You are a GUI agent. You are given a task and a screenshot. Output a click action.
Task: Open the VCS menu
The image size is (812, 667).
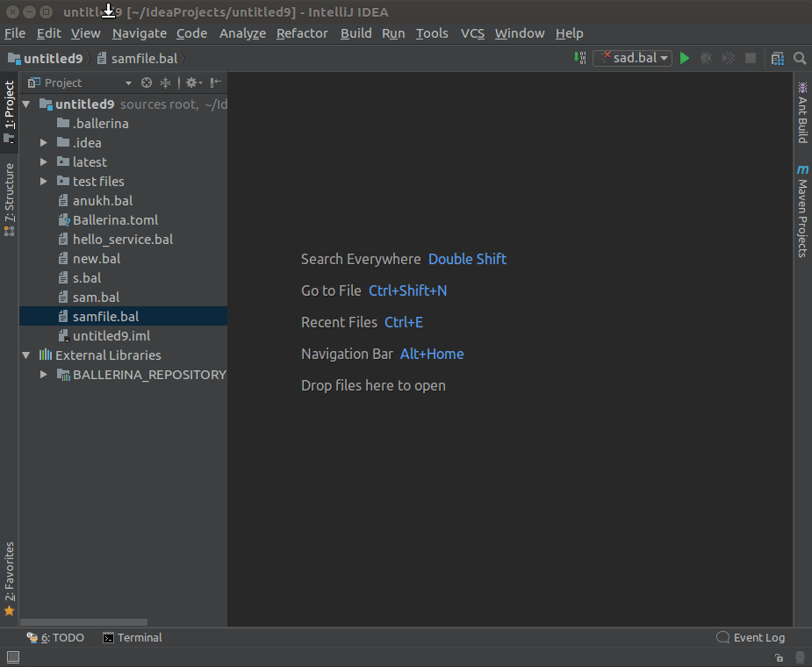(x=472, y=33)
